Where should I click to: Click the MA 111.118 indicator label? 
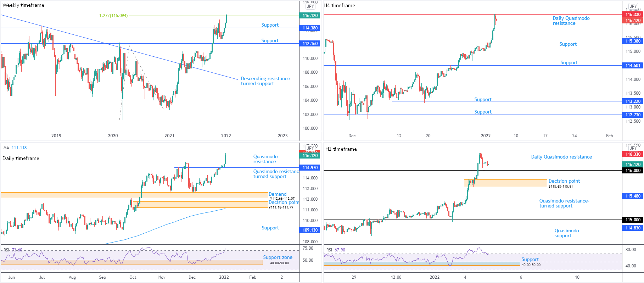click(x=15, y=148)
